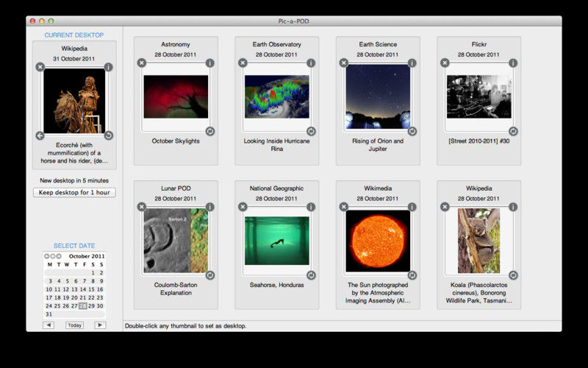
Task: Select the October Skylights thumbnail
Action: [x=176, y=96]
